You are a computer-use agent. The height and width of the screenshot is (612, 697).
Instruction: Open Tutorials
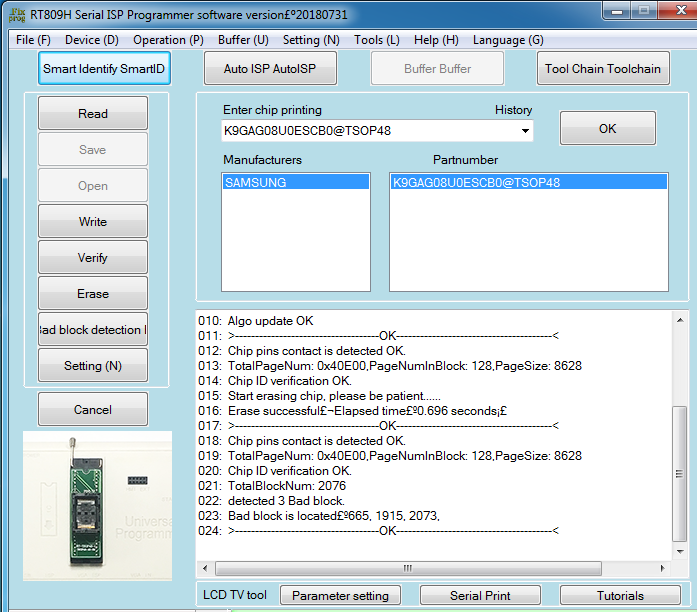(x=620, y=596)
